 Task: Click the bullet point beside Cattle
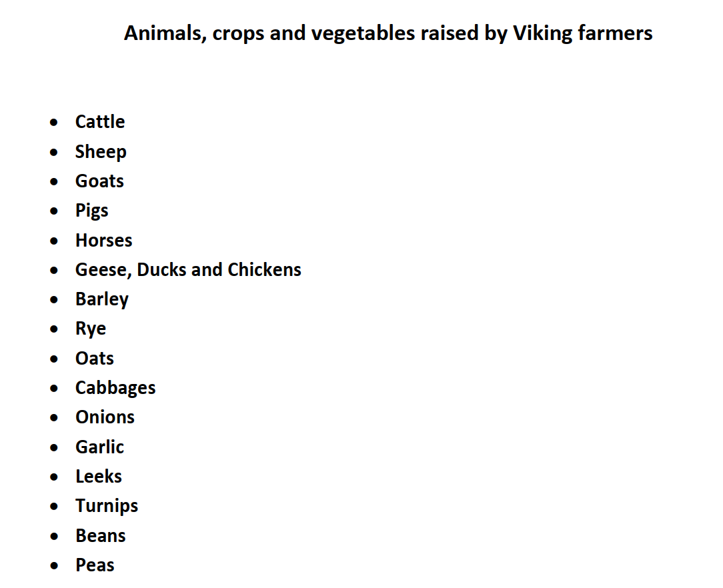[x=54, y=123]
